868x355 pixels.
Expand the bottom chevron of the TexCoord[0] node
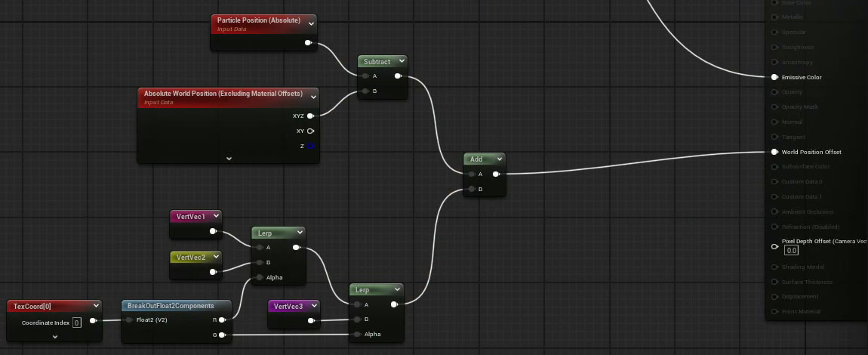coord(55,336)
